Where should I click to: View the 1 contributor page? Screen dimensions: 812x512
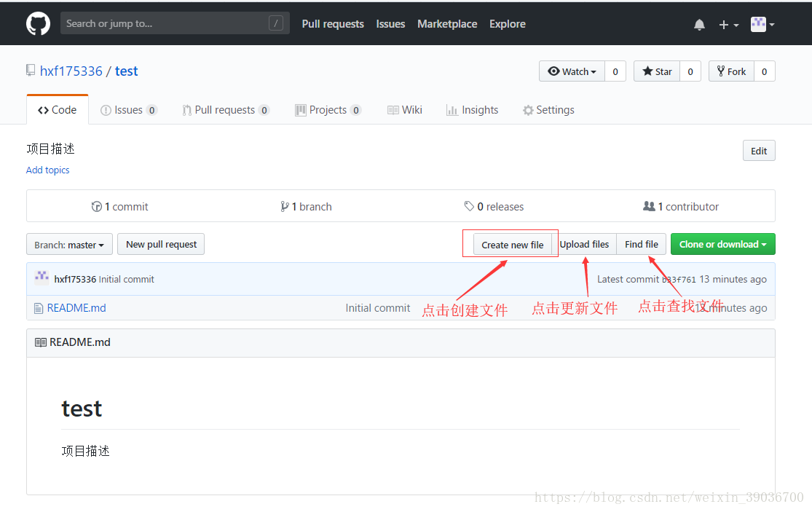681,207
